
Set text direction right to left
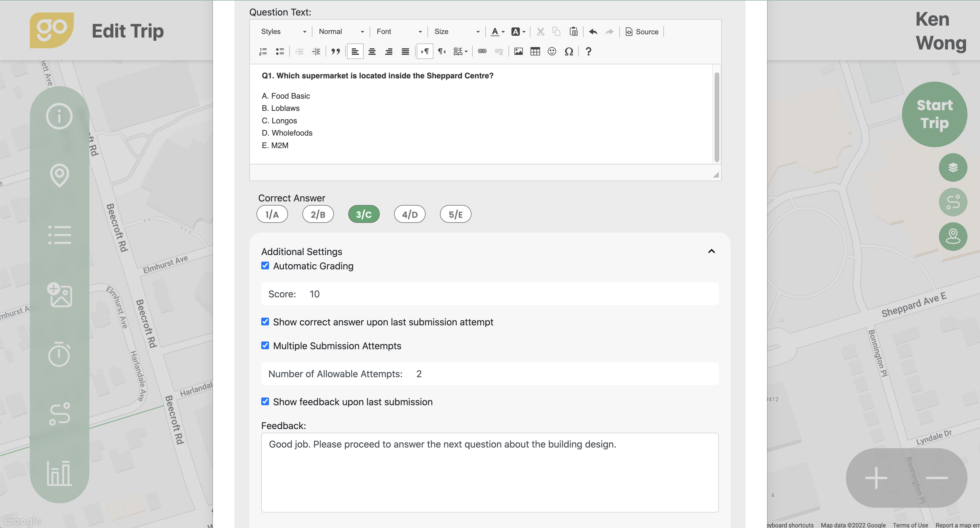(441, 51)
